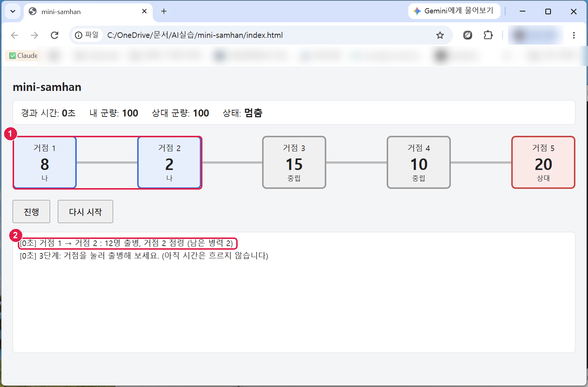Go back to the previous page

(15, 35)
